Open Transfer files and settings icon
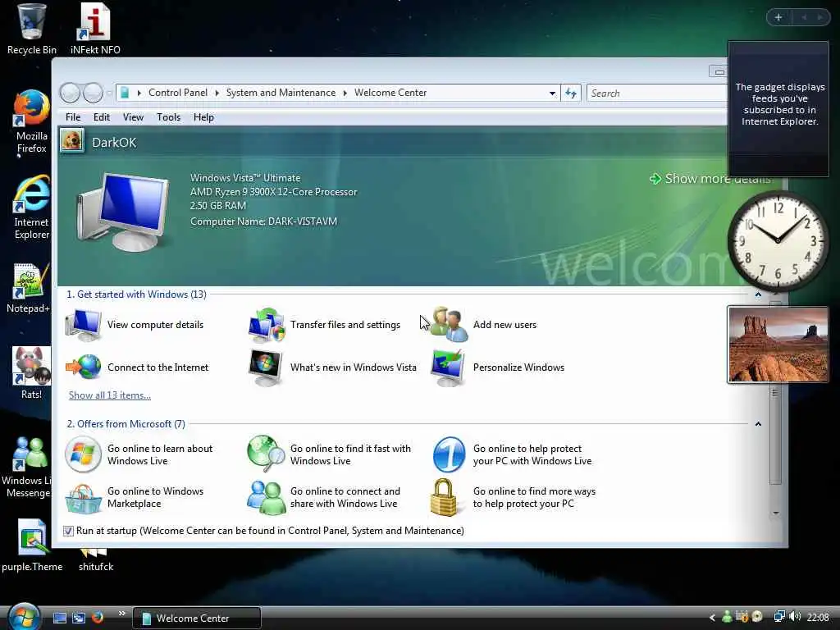This screenshot has height=630, width=840. point(267,325)
